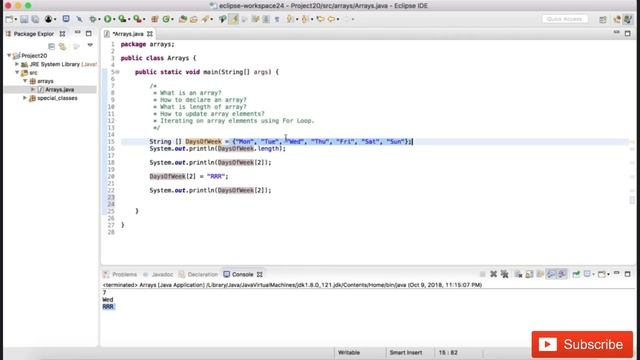Screen dimensions: 640x360
Task: Click Writable status bar entry
Action: 349,353
